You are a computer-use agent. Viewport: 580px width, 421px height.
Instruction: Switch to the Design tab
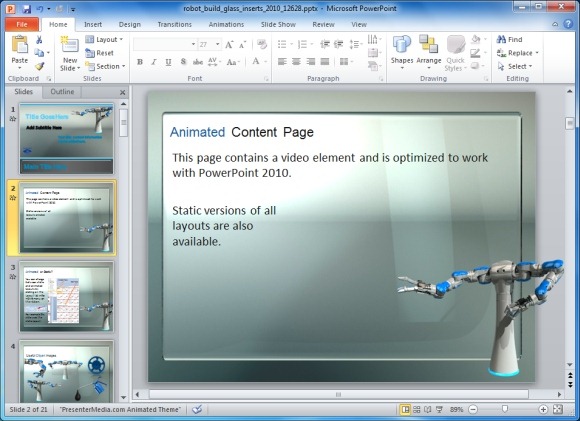pyautogui.click(x=129, y=24)
